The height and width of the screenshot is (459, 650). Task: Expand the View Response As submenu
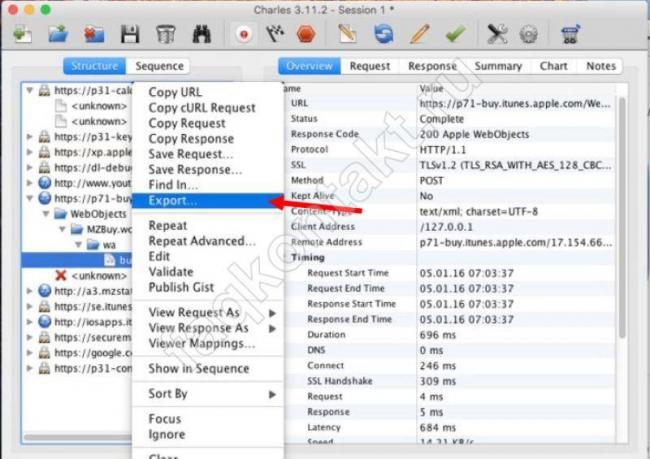point(208,328)
